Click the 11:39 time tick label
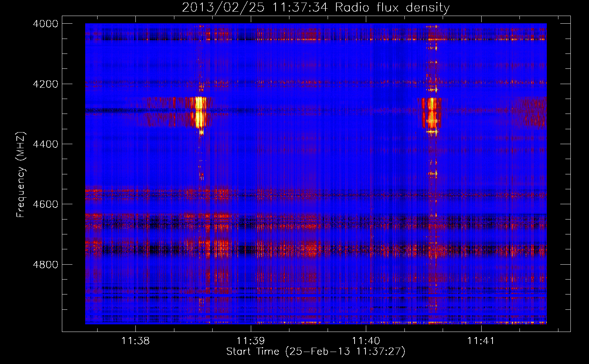Screen dimensions: 589x364 pos(250,341)
